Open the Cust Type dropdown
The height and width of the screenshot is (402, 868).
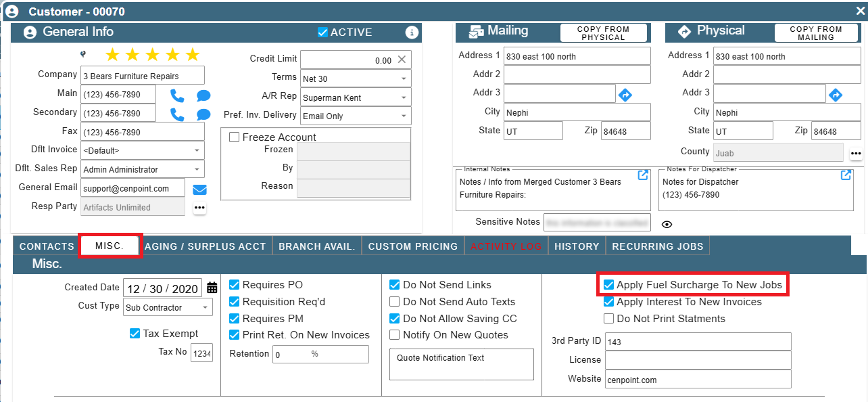pyautogui.click(x=168, y=307)
